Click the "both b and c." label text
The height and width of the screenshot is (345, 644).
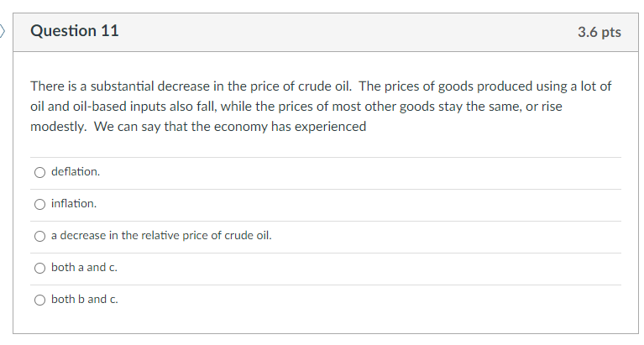pos(85,300)
